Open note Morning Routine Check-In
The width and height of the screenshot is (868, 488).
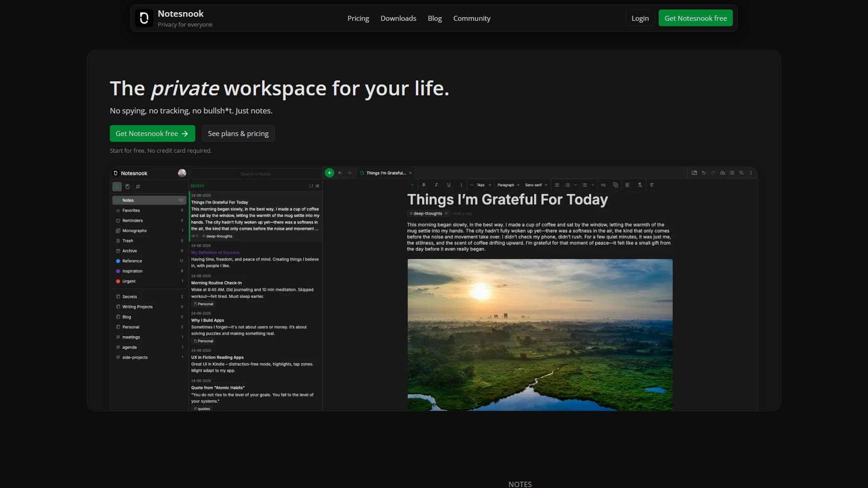[255, 290]
